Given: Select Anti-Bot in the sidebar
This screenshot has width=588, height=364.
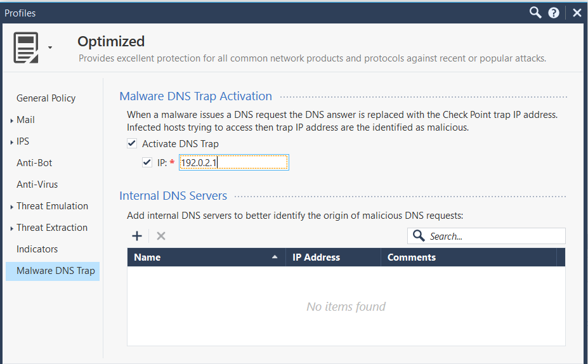Looking at the screenshot, I should [34, 163].
